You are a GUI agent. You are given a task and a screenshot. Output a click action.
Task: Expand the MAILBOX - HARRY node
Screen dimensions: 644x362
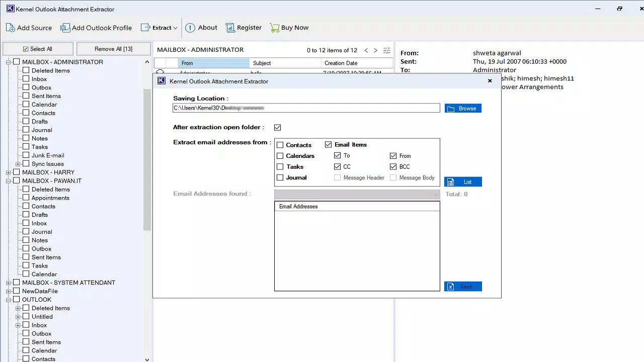(x=9, y=172)
